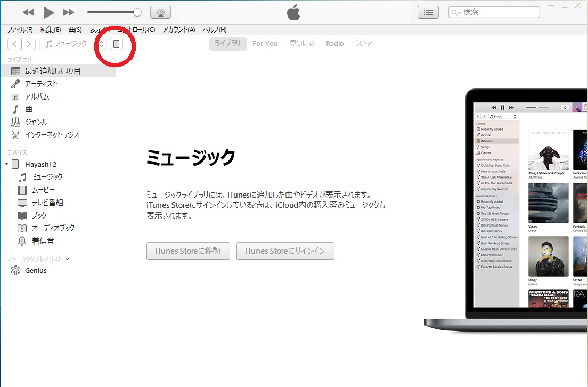Open オーディオブック under the device
Viewport: 588px width, 387px height.
pos(59,228)
